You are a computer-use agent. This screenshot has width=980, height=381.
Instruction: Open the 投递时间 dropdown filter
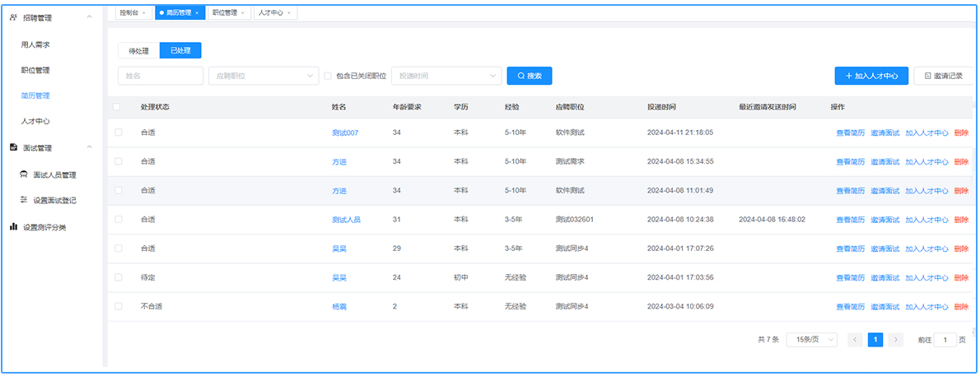446,76
